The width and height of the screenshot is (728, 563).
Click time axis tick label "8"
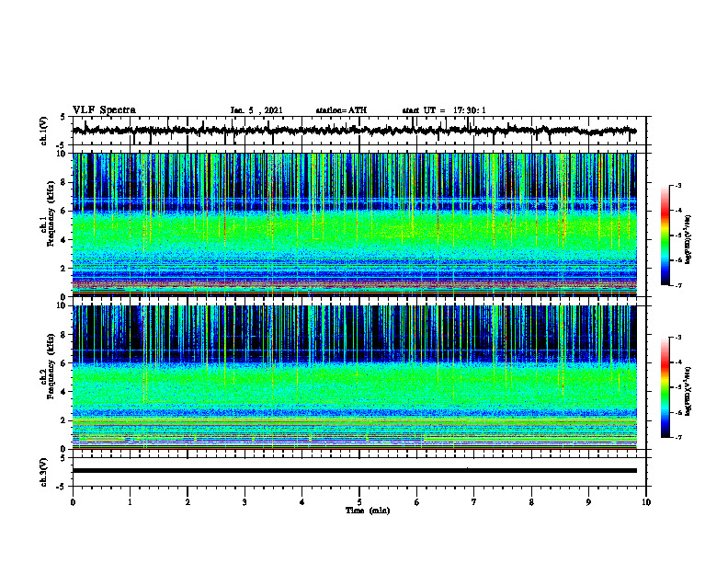[x=531, y=502]
